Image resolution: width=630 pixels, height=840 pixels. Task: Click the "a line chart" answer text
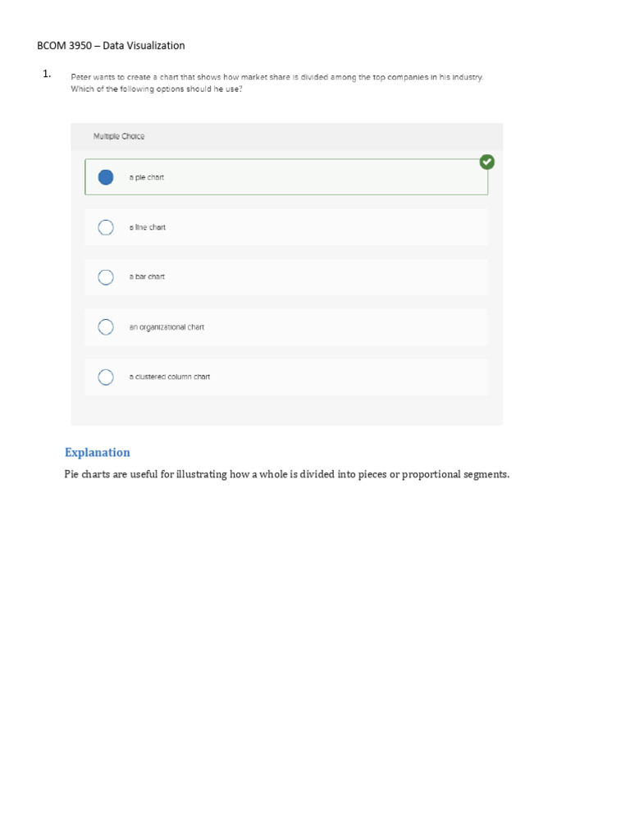(x=148, y=227)
